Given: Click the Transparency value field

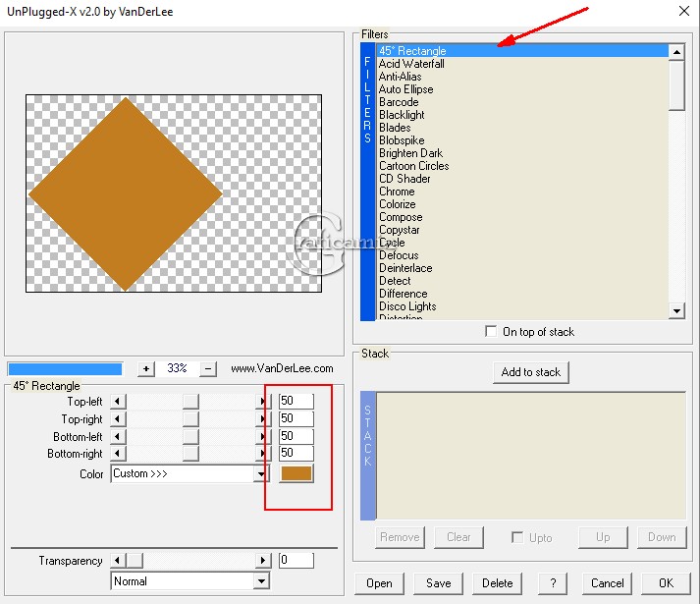Looking at the screenshot, I should pyautogui.click(x=296, y=560).
